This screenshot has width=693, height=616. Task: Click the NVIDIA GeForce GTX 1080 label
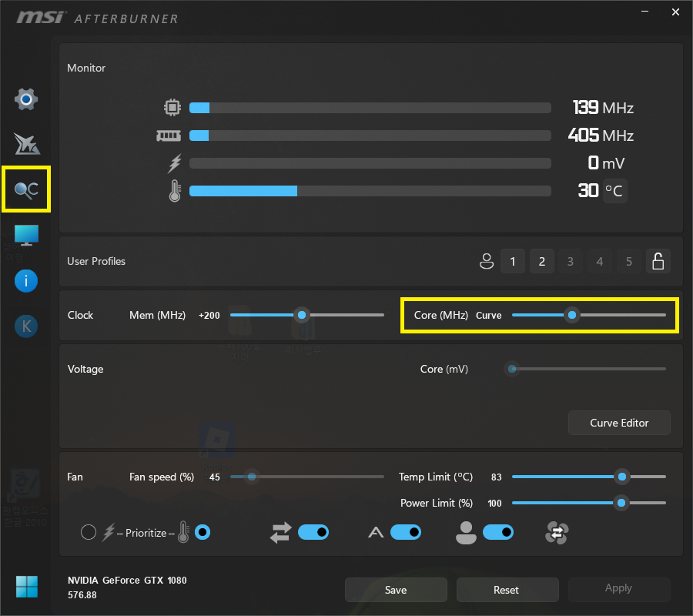click(127, 581)
